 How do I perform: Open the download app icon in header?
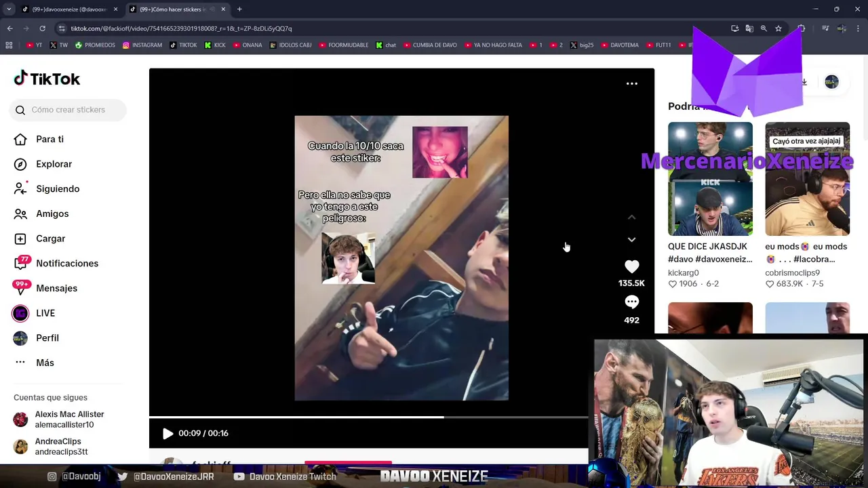coord(804,82)
